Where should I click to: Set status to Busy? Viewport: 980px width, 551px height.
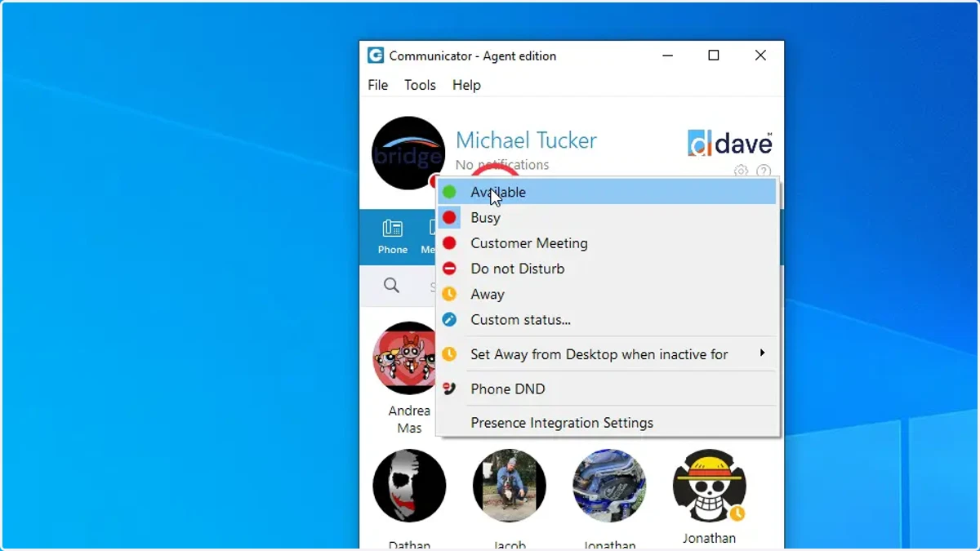point(607,218)
